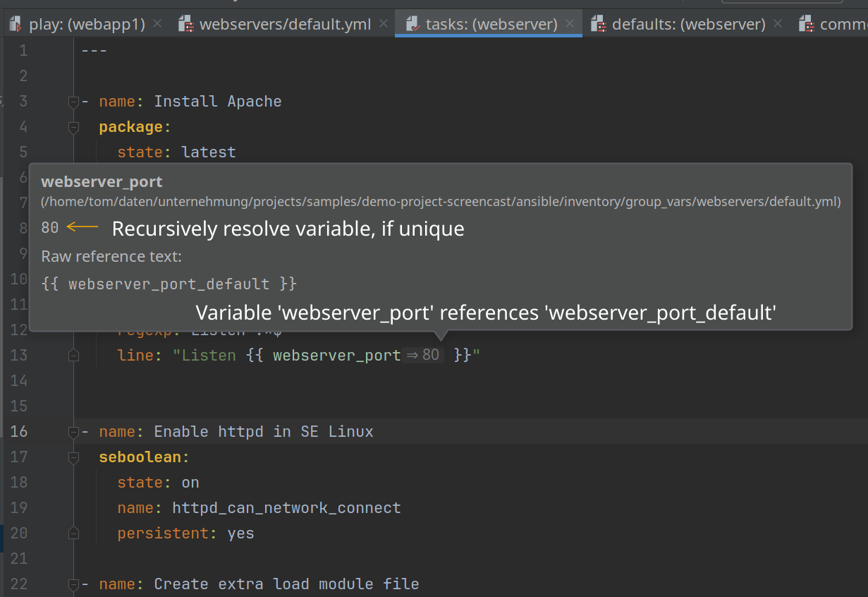Click the "Raw reference text:" label
This screenshot has width=868, height=597.
pos(111,256)
